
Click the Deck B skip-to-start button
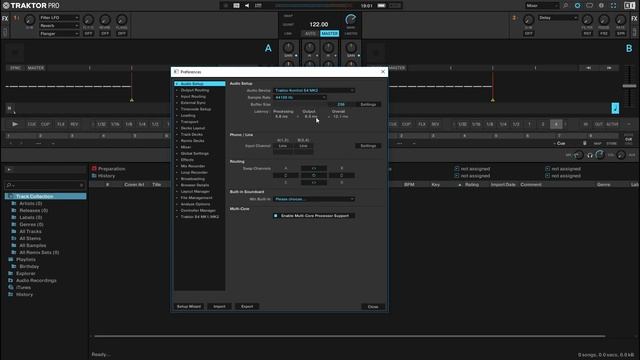[x=589, y=68]
